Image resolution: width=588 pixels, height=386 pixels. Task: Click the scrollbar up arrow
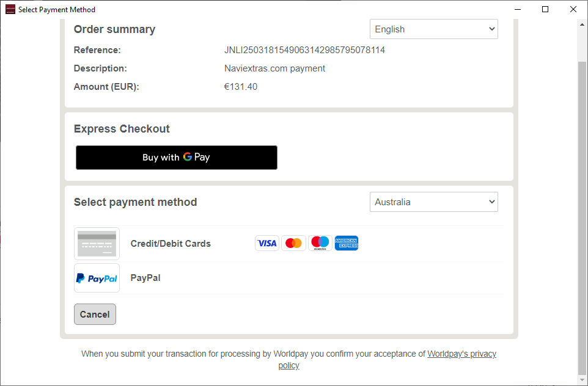click(582, 24)
